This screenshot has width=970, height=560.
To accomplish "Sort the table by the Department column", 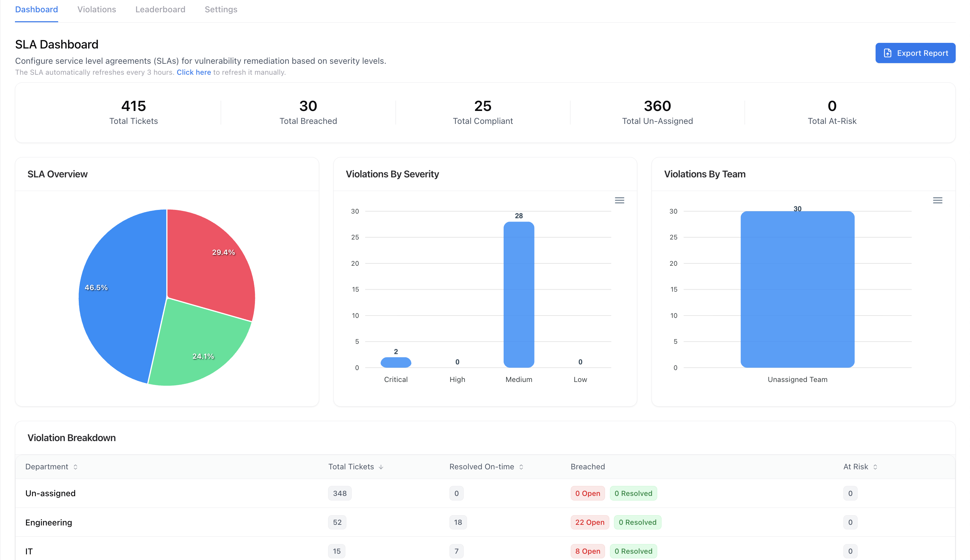I will (75, 467).
